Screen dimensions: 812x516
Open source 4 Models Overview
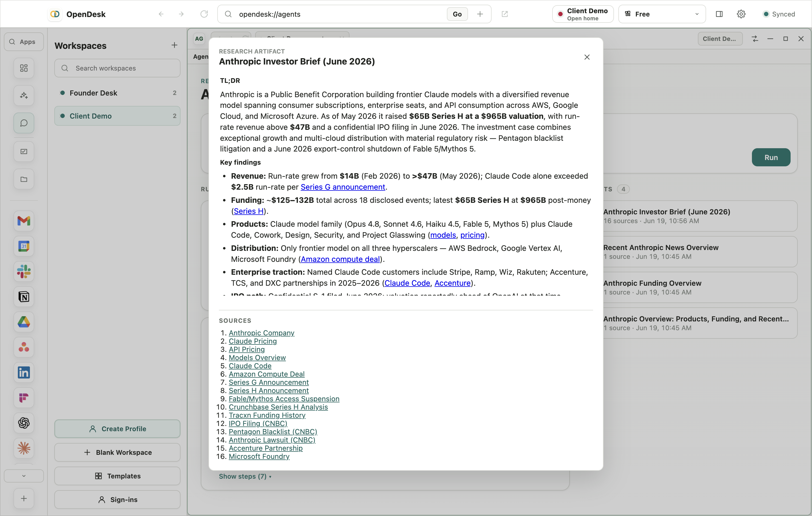[257, 358]
